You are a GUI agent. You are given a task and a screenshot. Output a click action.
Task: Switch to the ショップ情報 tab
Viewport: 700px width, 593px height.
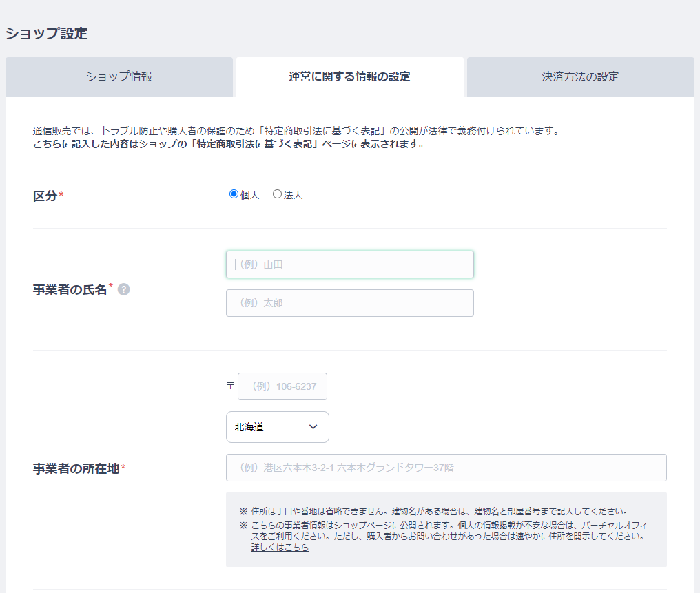point(119,76)
